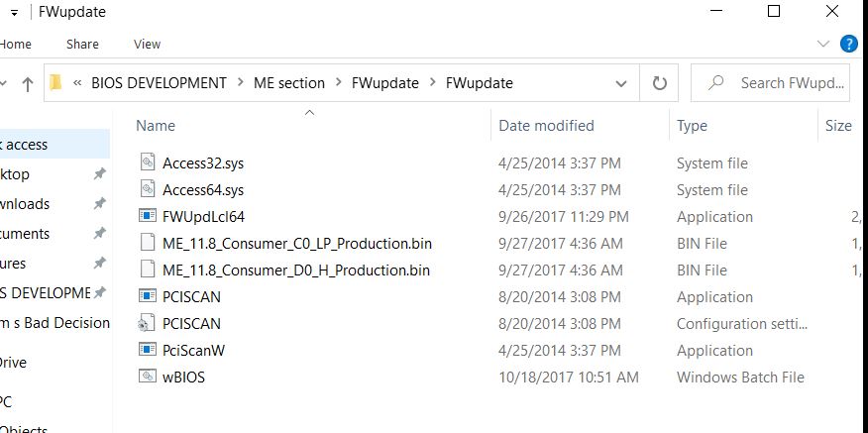Open the address bar history dropdown
Image resolution: width=868 pixels, height=433 pixels.
point(621,83)
